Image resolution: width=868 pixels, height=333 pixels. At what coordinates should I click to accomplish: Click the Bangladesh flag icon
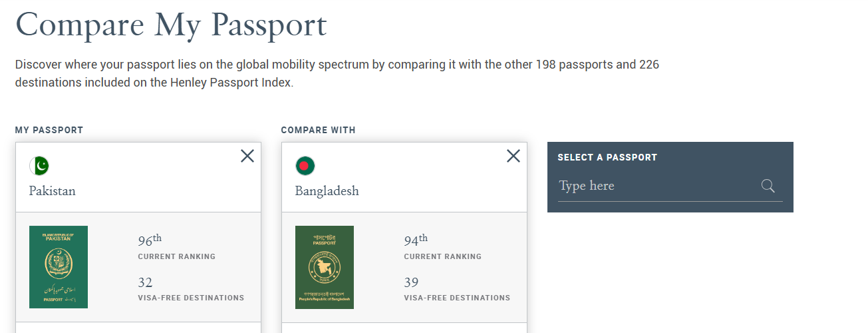305,166
